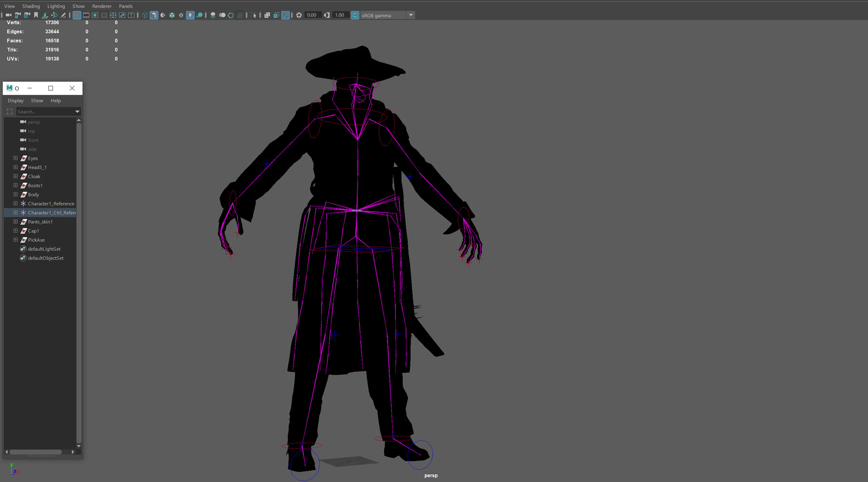Click the Textured display checker icon
Viewport: 868px width, 482px height.
[181, 15]
